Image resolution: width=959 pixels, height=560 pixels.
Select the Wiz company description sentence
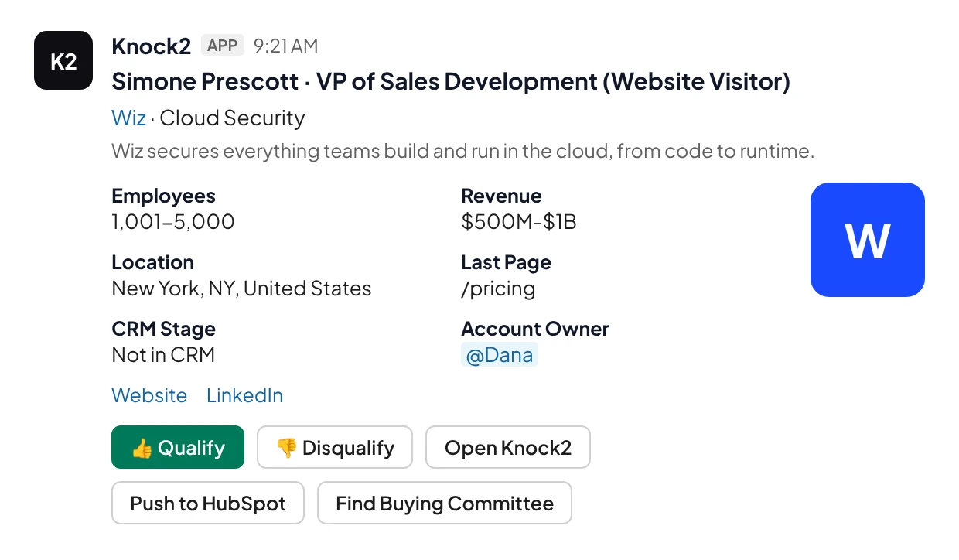462,151
